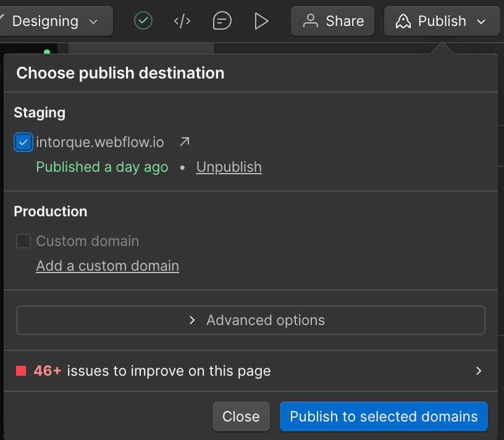Viewport: 504px width, 440px height.
Task: Click Add a custom domain link
Action: click(x=107, y=266)
